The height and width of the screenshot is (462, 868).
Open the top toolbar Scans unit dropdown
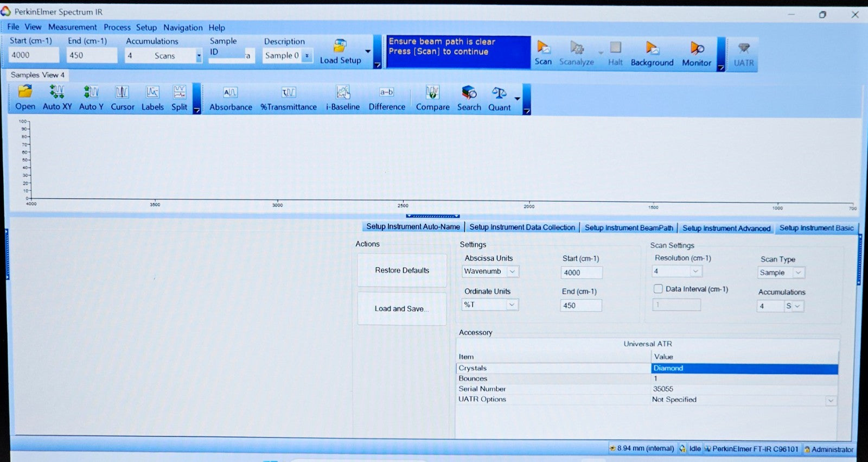click(199, 55)
